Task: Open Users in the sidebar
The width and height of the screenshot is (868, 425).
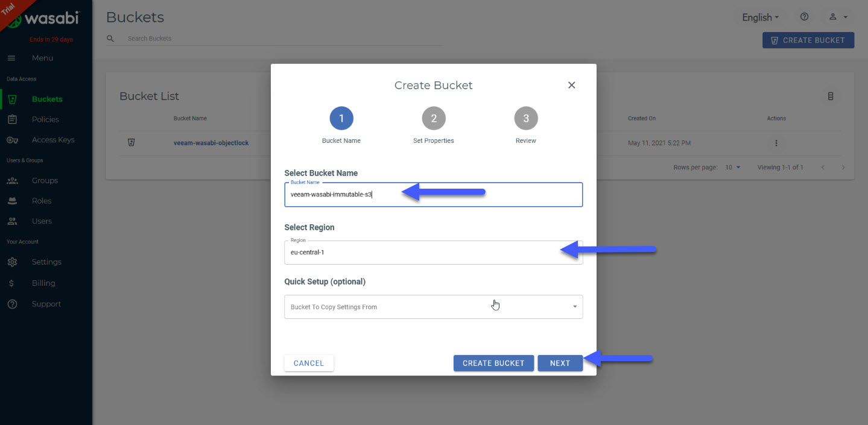Action: click(42, 221)
